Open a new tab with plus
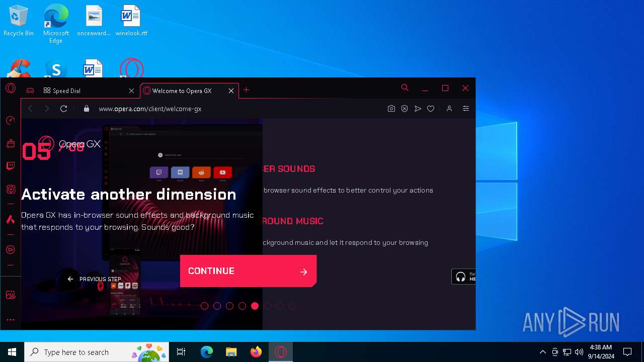Image resolution: width=644 pixels, height=362 pixels. click(246, 90)
